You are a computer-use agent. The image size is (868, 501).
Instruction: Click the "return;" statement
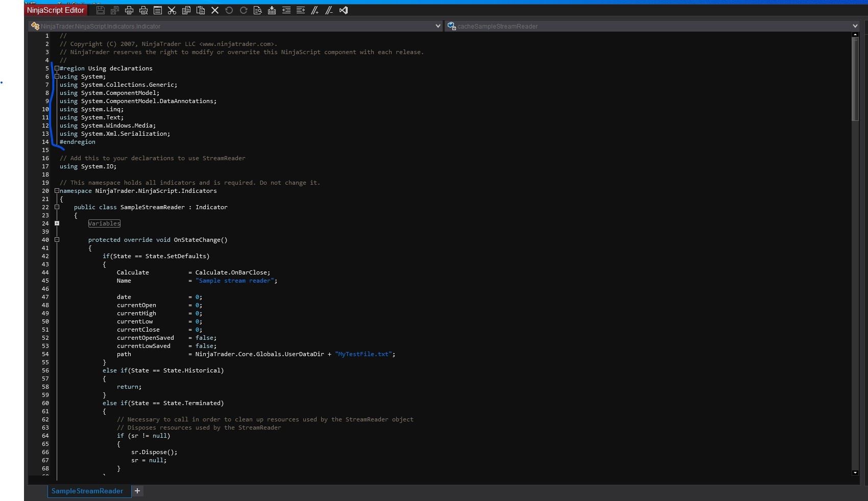pos(129,387)
